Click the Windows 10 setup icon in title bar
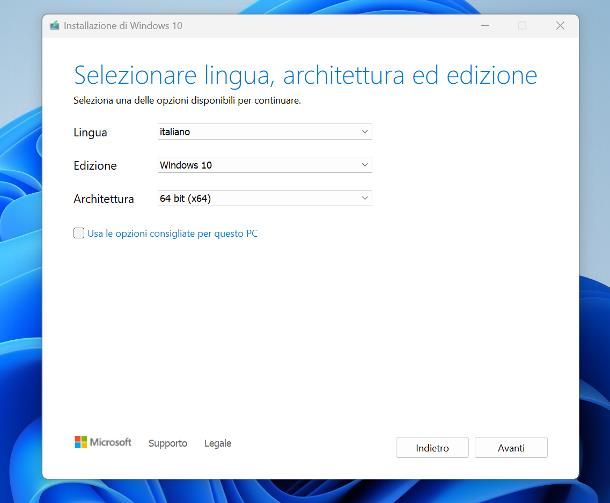The width and height of the screenshot is (610, 503). click(x=54, y=26)
